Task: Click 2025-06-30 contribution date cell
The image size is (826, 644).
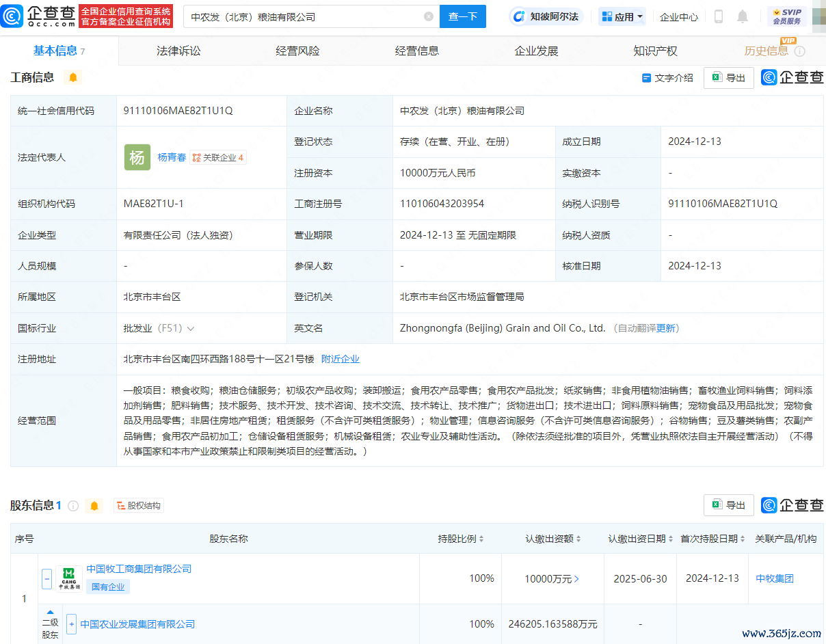Action: (x=640, y=578)
